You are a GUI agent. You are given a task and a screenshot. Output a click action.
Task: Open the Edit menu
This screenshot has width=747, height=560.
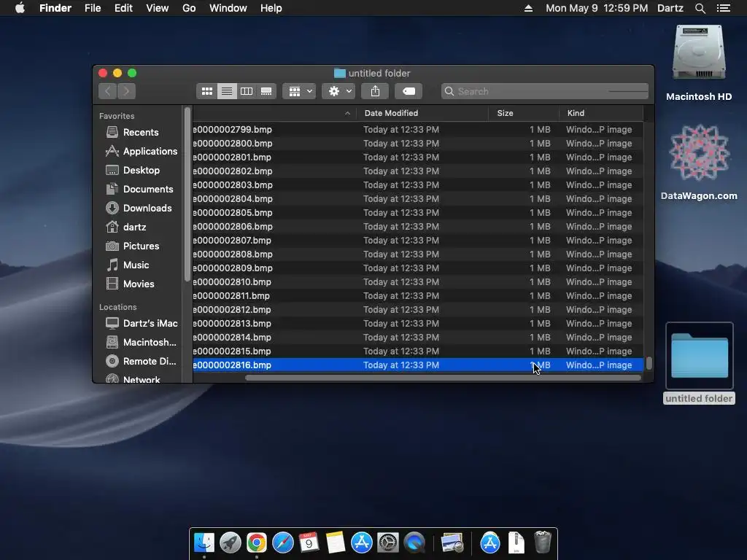coord(123,8)
